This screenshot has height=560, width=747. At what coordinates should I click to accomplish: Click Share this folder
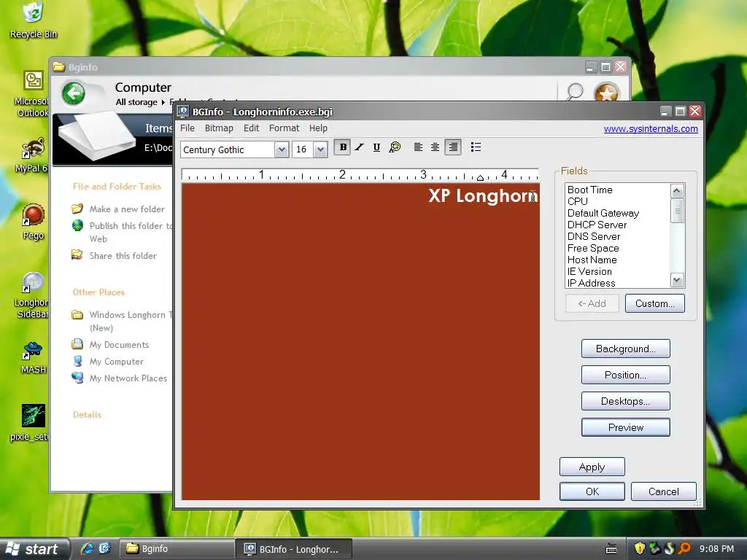pos(123,256)
